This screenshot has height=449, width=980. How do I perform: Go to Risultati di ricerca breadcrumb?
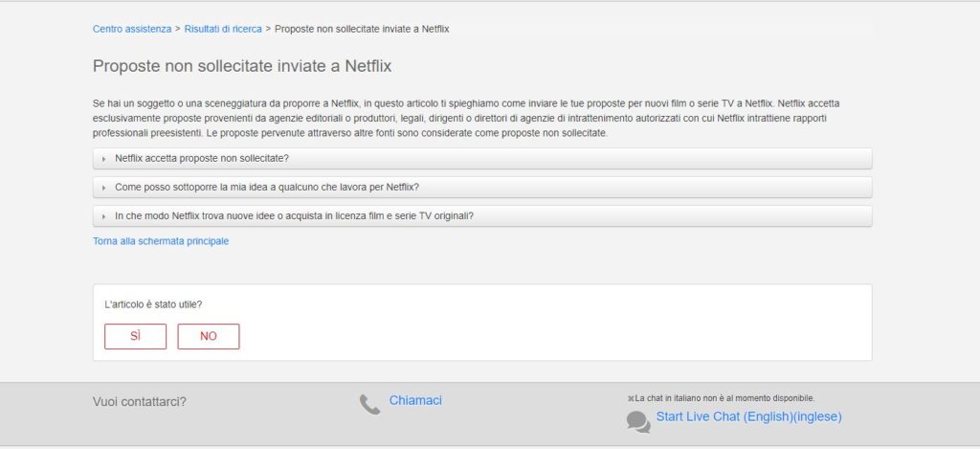point(223,29)
